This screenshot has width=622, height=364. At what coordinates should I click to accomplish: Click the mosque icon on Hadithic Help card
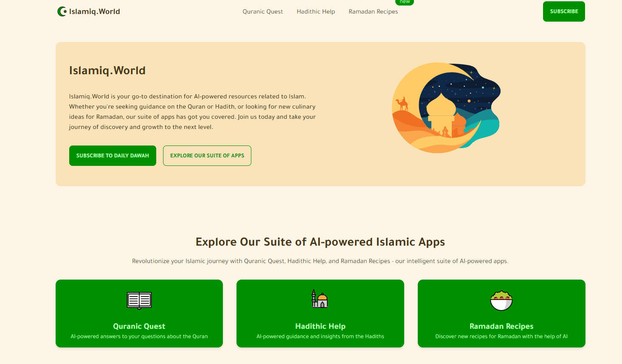[x=320, y=299]
